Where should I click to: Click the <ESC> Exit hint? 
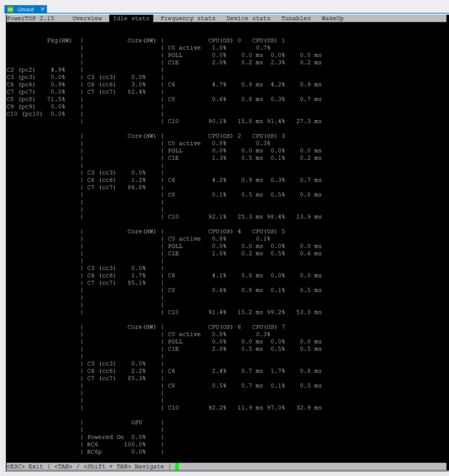coord(25,466)
